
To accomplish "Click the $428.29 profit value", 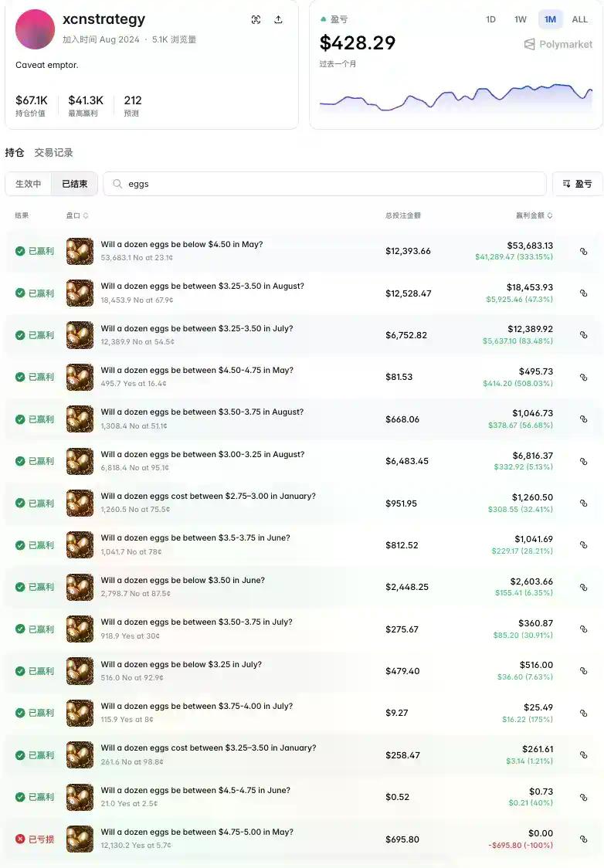I will click(358, 42).
